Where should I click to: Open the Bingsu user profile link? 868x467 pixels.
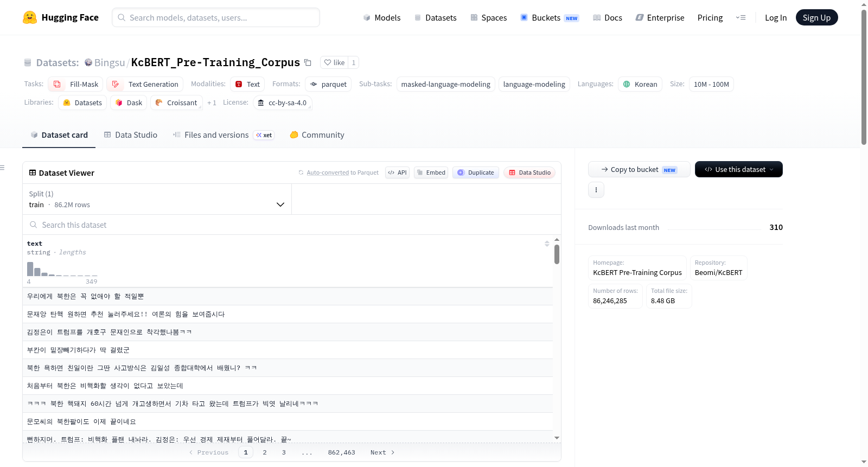[x=110, y=62]
